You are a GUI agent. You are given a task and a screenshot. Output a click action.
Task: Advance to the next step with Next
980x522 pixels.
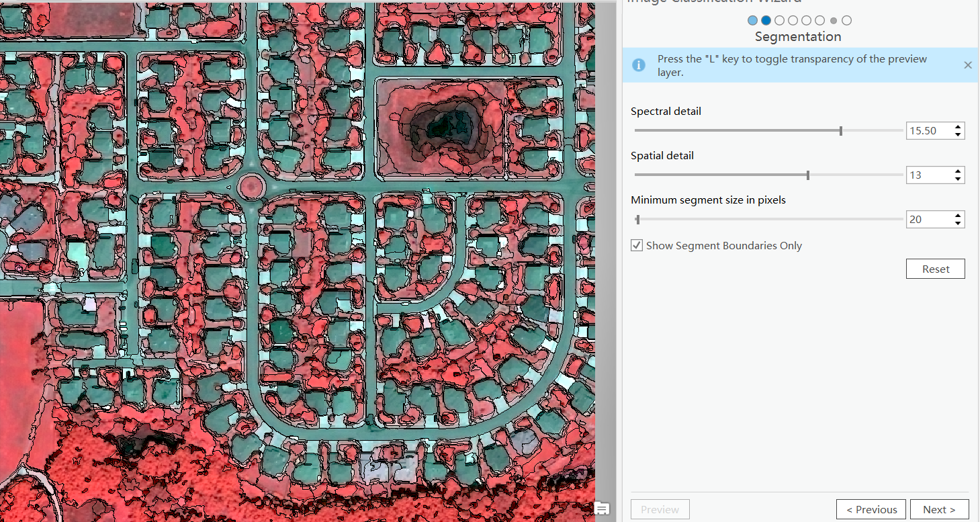(x=939, y=509)
